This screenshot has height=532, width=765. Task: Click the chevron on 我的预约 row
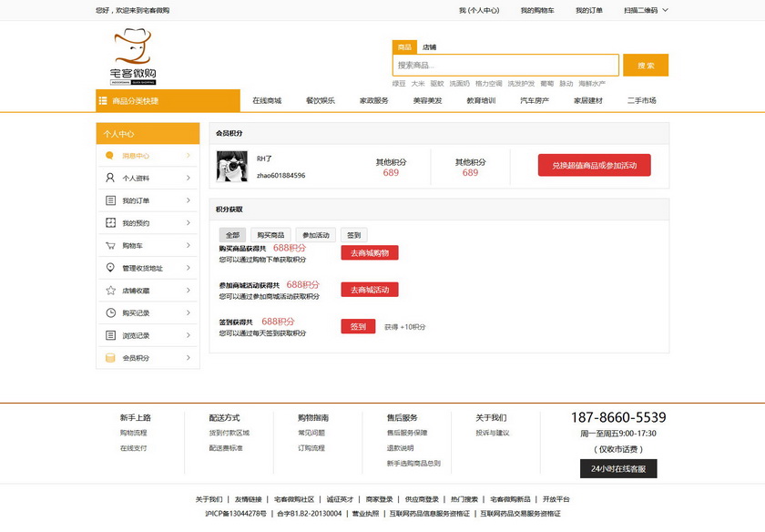(189, 222)
